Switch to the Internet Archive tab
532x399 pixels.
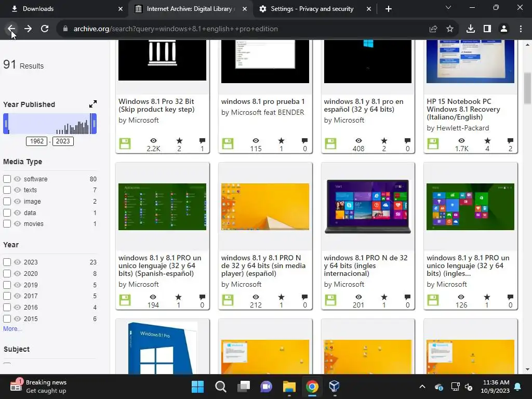click(x=190, y=9)
